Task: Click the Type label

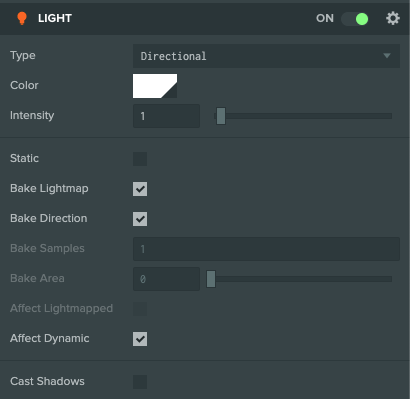Action: (x=23, y=56)
